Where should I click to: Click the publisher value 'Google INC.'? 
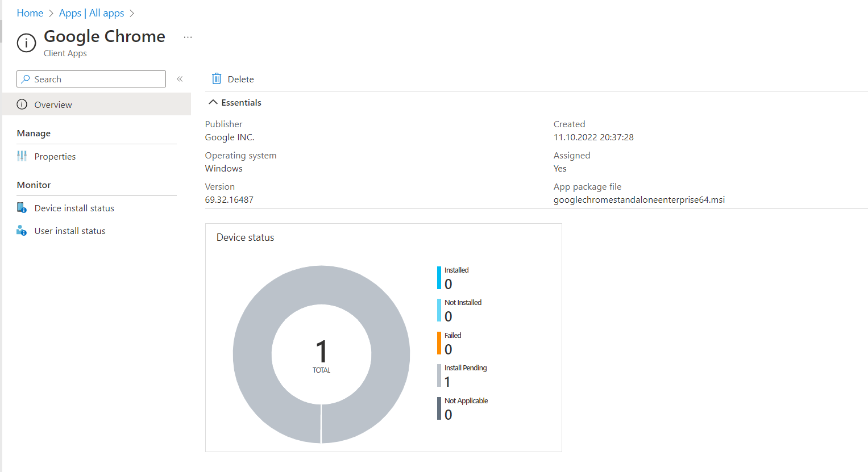[x=230, y=137]
